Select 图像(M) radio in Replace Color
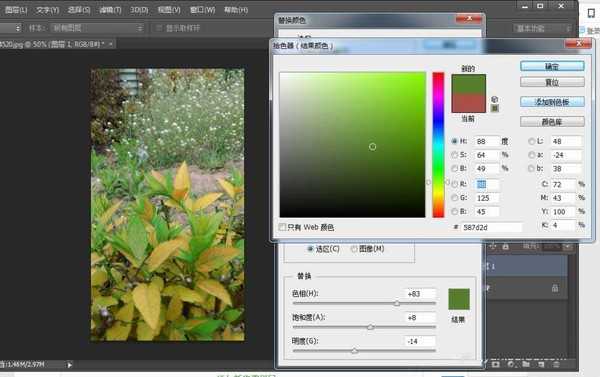 click(x=354, y=249)
